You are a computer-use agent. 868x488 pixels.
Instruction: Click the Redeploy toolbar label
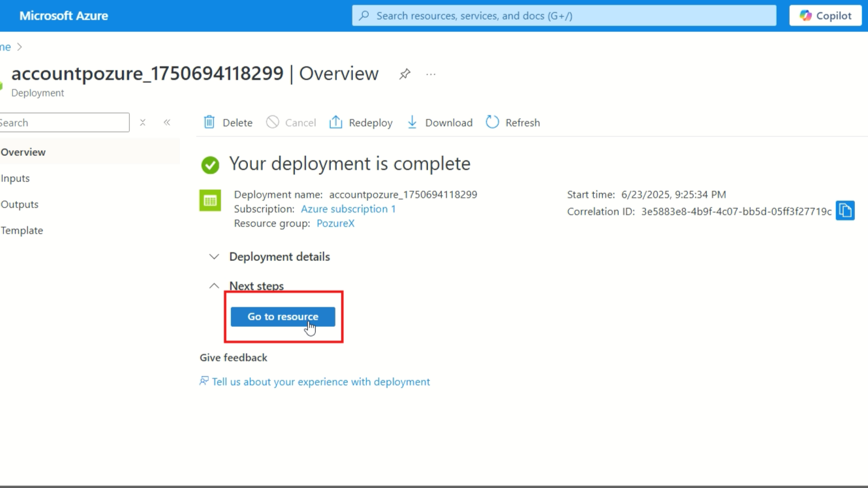[371, 123]
